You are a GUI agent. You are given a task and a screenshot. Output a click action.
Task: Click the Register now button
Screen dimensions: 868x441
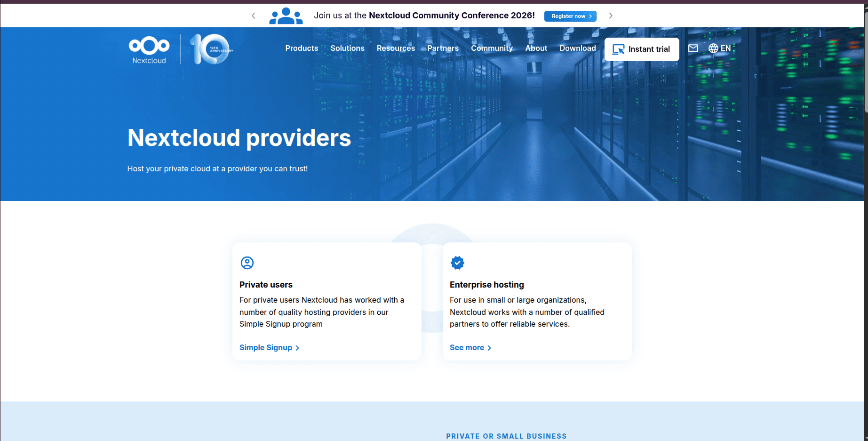click(x=570, y=16)
